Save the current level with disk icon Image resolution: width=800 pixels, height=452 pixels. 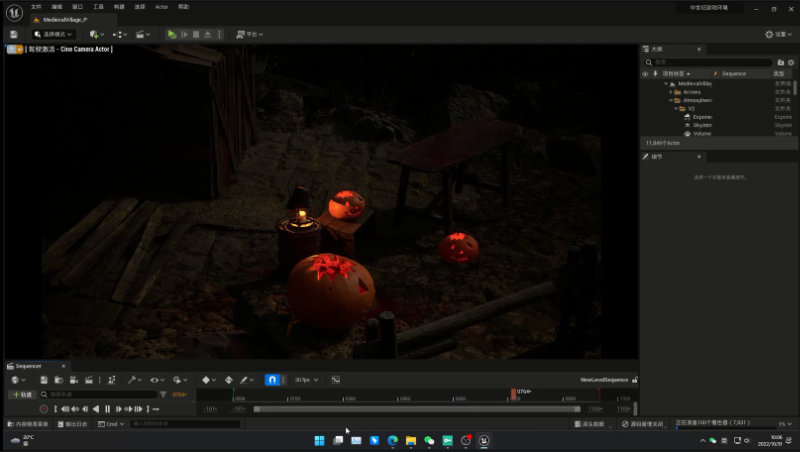tap(14, 34)
